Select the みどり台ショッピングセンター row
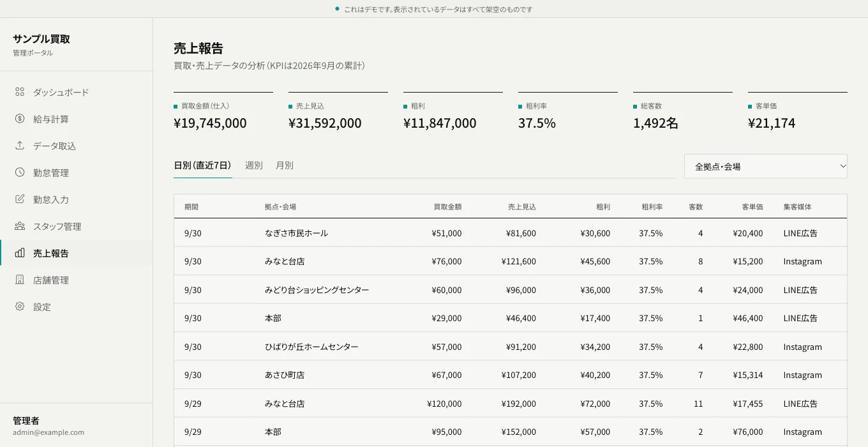This screenshot has width=868, height=447. (x=511, y=290)
